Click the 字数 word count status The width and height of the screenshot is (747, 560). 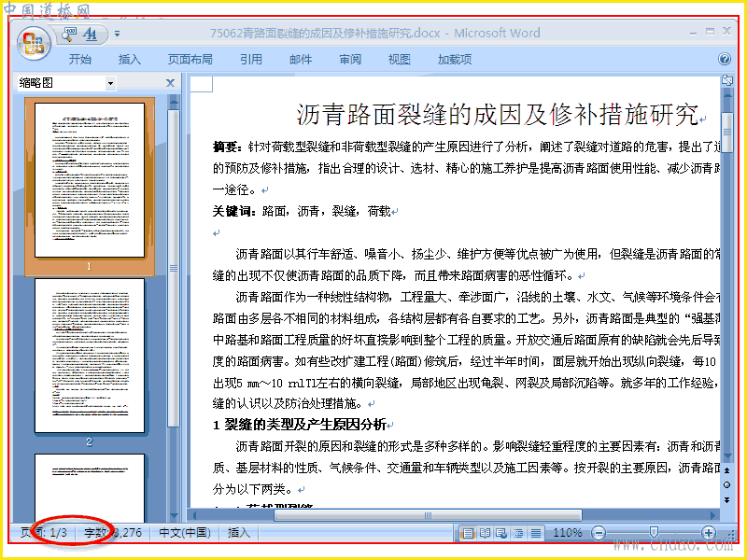[113, 532]
